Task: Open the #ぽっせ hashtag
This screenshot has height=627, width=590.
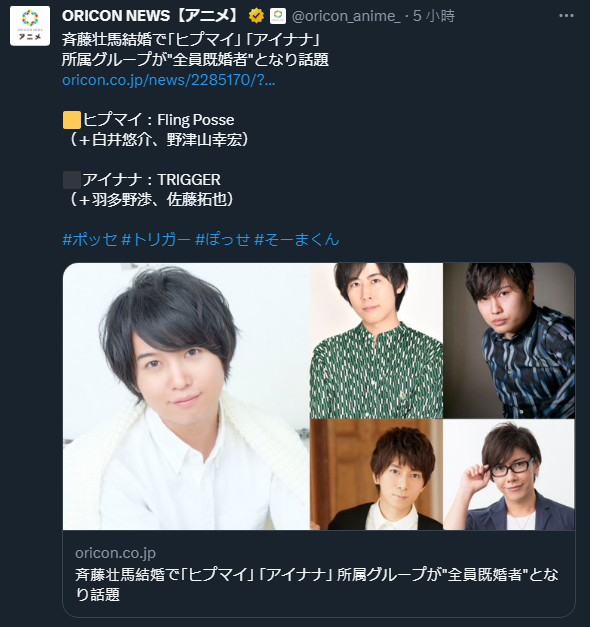Action: [x=223, y=240]
